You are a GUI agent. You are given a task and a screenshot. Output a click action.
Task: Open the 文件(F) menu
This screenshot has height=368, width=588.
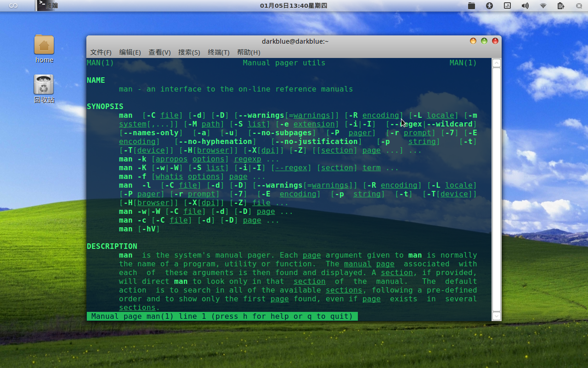pos(101,52)
